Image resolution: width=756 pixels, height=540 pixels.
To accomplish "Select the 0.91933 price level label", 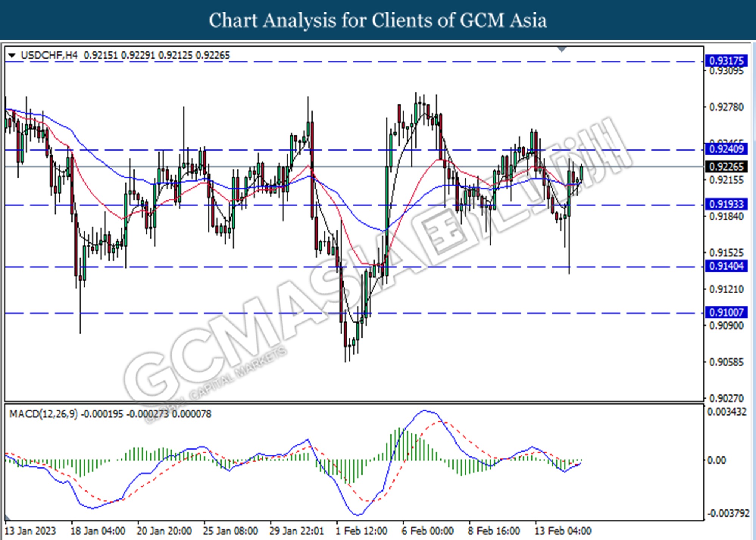I will point(726,204).
